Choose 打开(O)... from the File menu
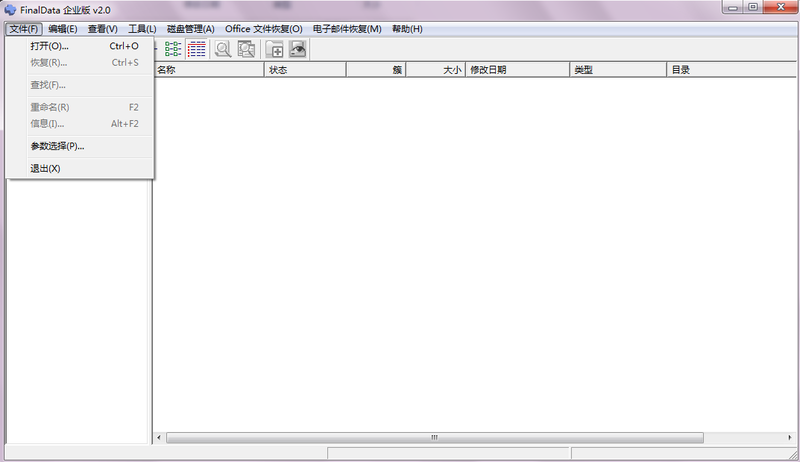The image size is (800, 462). tap(80, 46)
